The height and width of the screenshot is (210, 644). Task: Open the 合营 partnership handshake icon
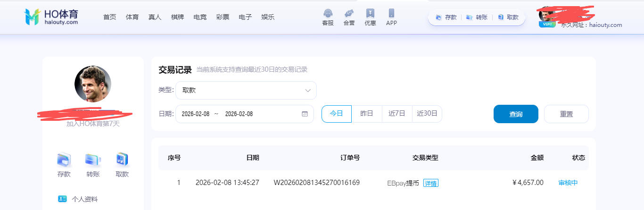[x=349, y=13]
